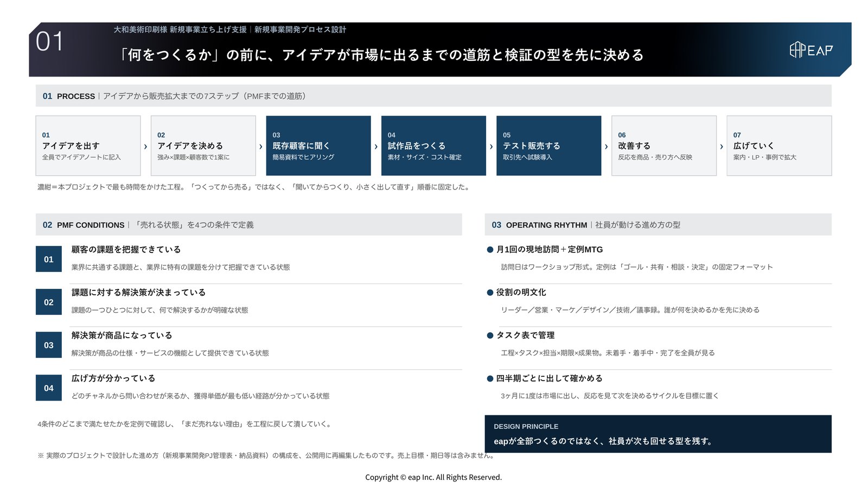Select step card 07 広げていく
This screenshot has height=488, width=868.
pyautogui.click(x=779, y=145)
